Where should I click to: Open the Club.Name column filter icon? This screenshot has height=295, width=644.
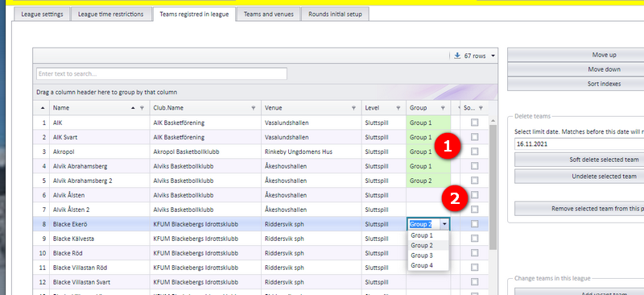[254, 108]
